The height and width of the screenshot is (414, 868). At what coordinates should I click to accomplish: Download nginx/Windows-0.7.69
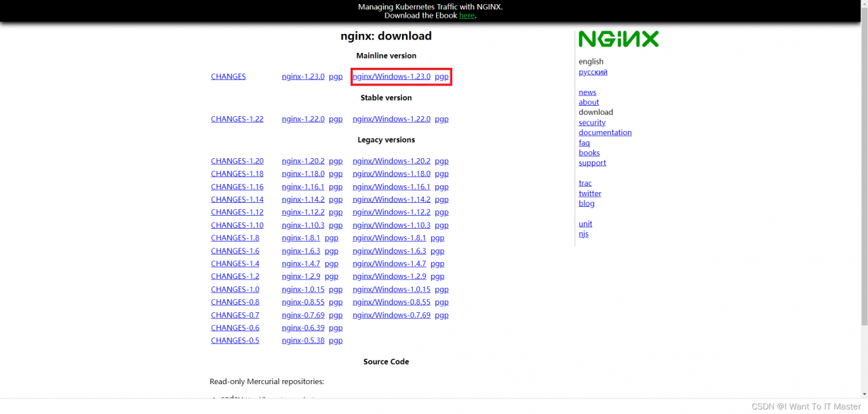(x=391, y=315)
